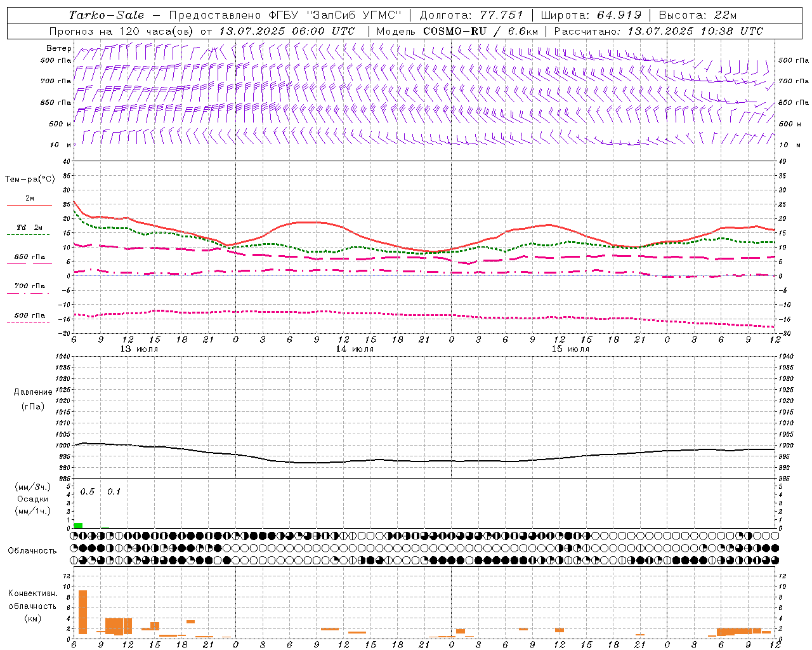Click the 500 гПа temperature legend line sample
Screen dimensions: 812x650
tap(28, 322)
